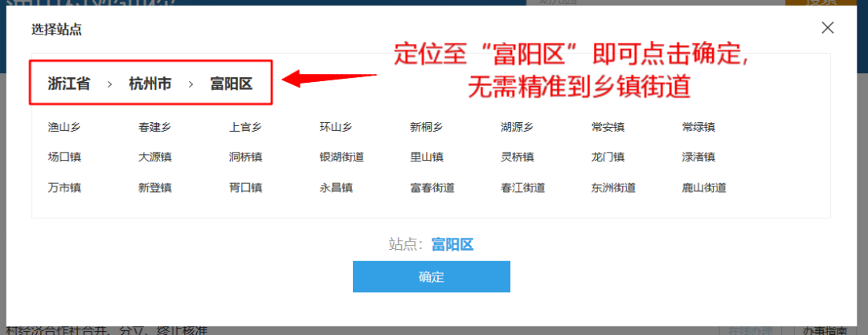Select 浙江省 in the breadcrumb
868x335 pixels.
pyautogui.click(x=68, y=84)
